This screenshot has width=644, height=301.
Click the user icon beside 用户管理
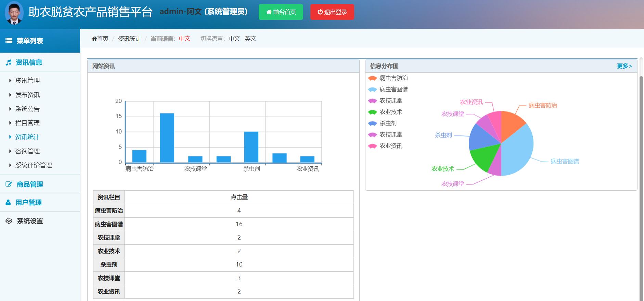tap(8, 203)
